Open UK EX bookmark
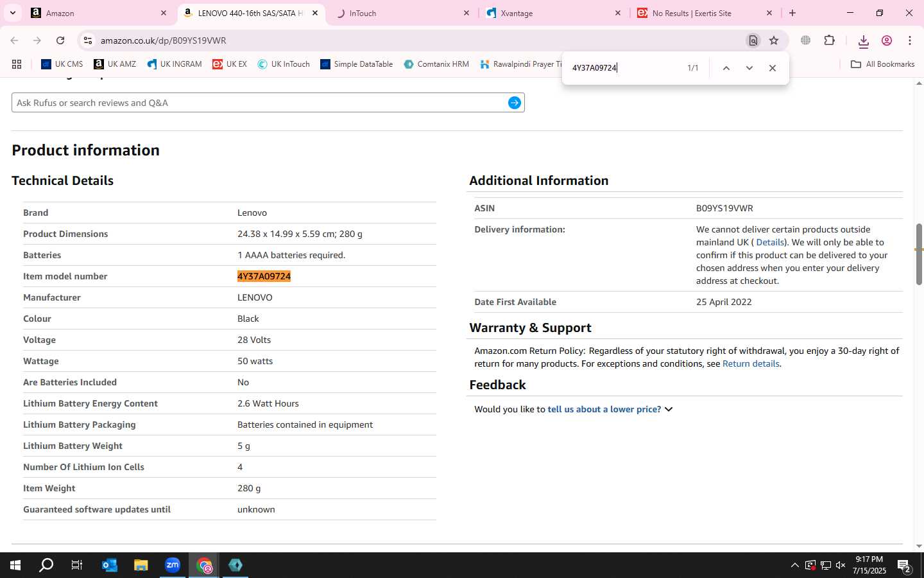The height and width of the screenshot is (578, 924). [230, 64]
